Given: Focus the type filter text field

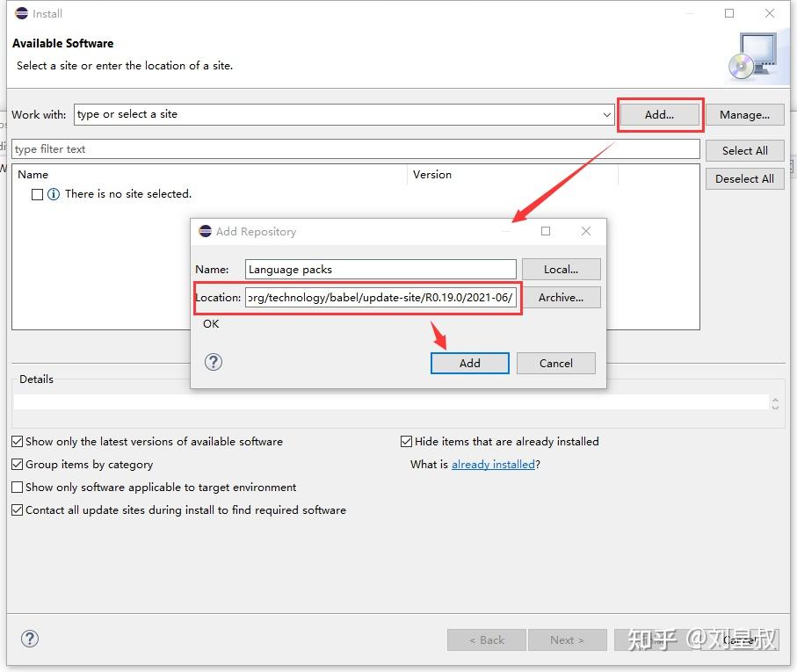Looking at the screenshot, I should pos(355,148).
